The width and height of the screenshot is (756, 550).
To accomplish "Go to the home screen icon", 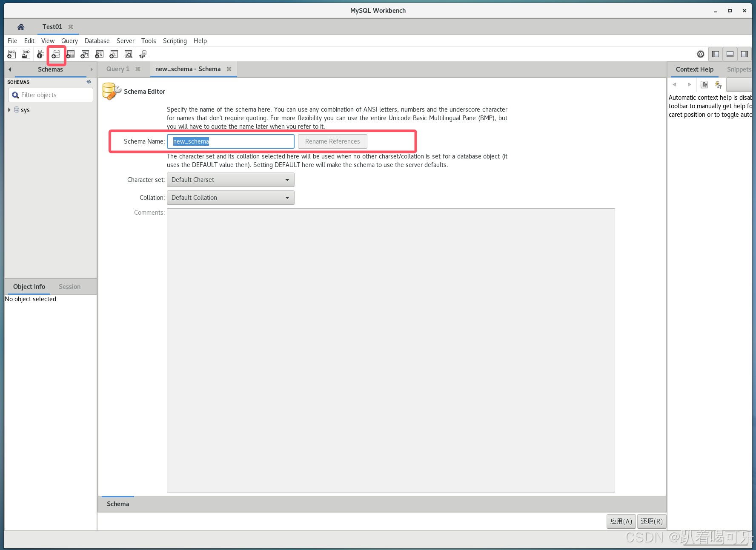I will point(21,27).
